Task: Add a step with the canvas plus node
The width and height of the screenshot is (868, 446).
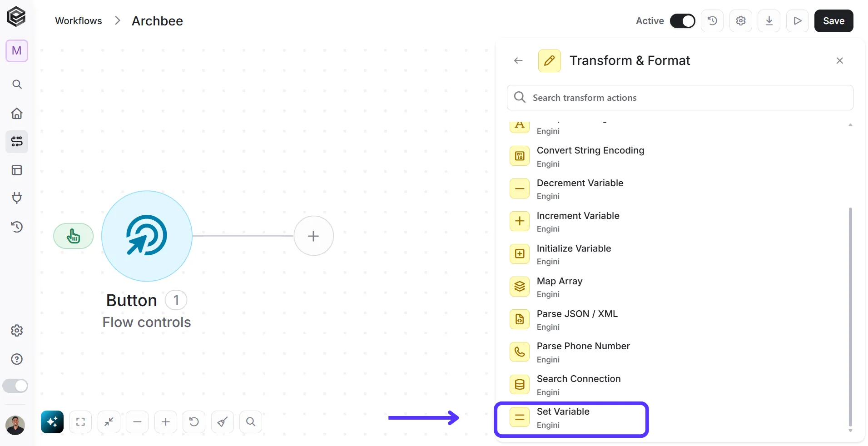Action: coord(313,236)
